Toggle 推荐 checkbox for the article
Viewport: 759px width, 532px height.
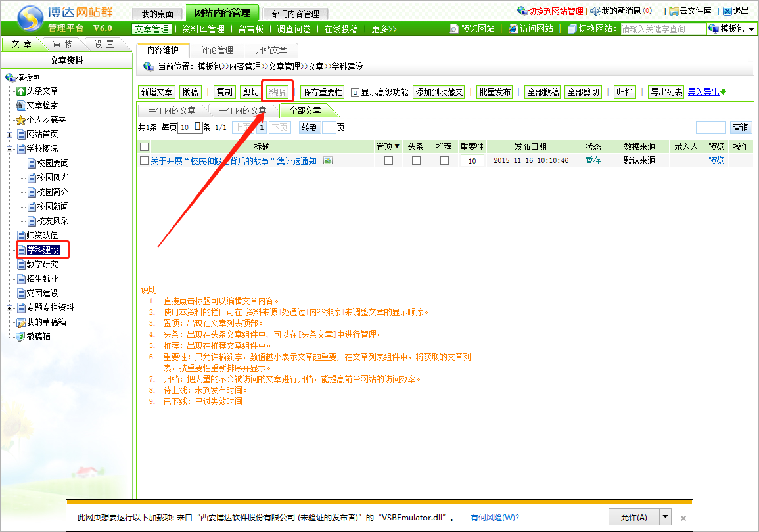coord(444,160)
